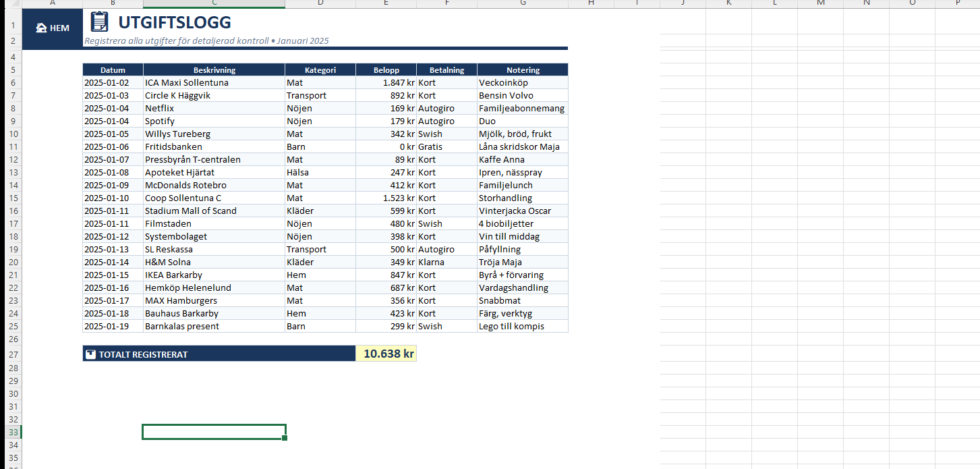Image resolution: width=980 pixels, height=469 pixels.
Task: Click cell H&M Solna
Action: pos(214,262)
